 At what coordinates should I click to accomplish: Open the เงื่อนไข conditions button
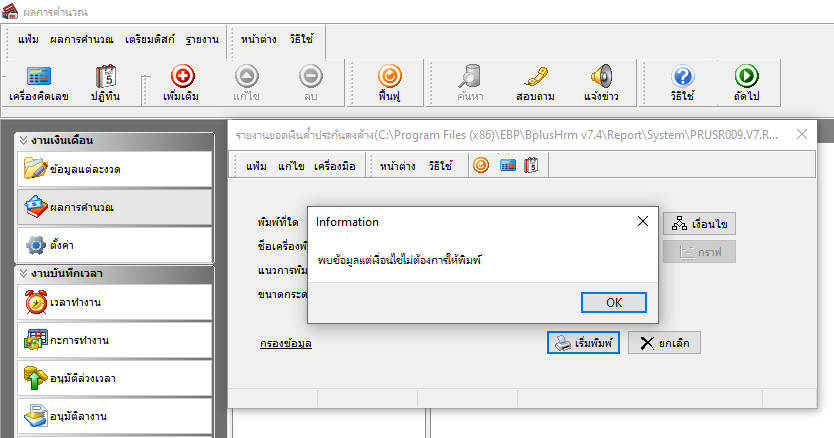[699, 223]
